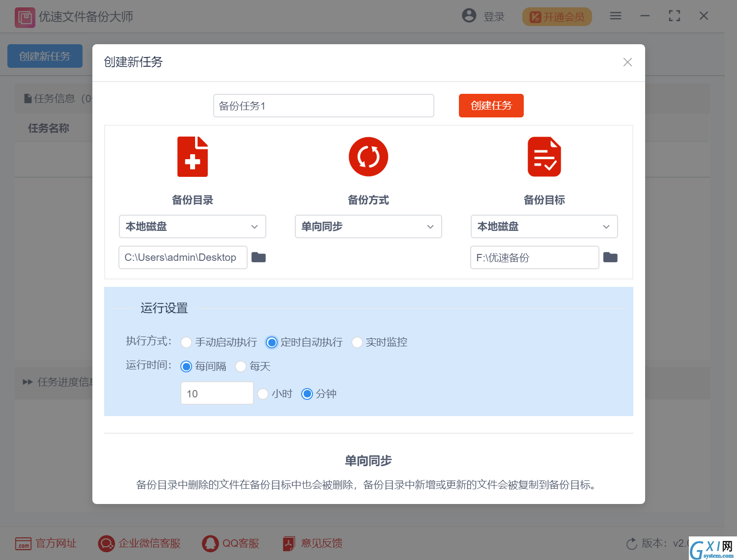Click the 意见反馈 feedback icon
Image resolution: width=737 pixels, height=560 pixels.
[x=289, y=543]
